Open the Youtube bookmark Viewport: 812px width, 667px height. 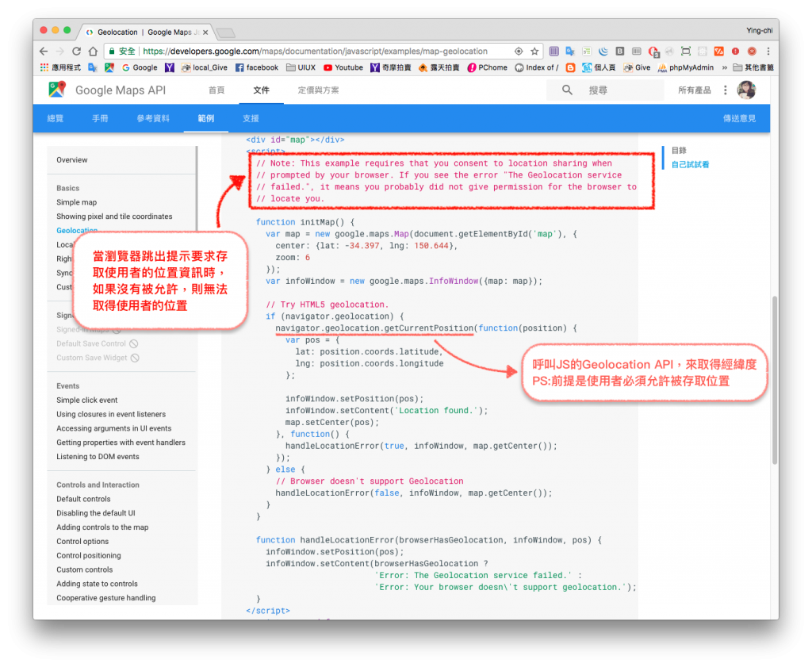343,67
